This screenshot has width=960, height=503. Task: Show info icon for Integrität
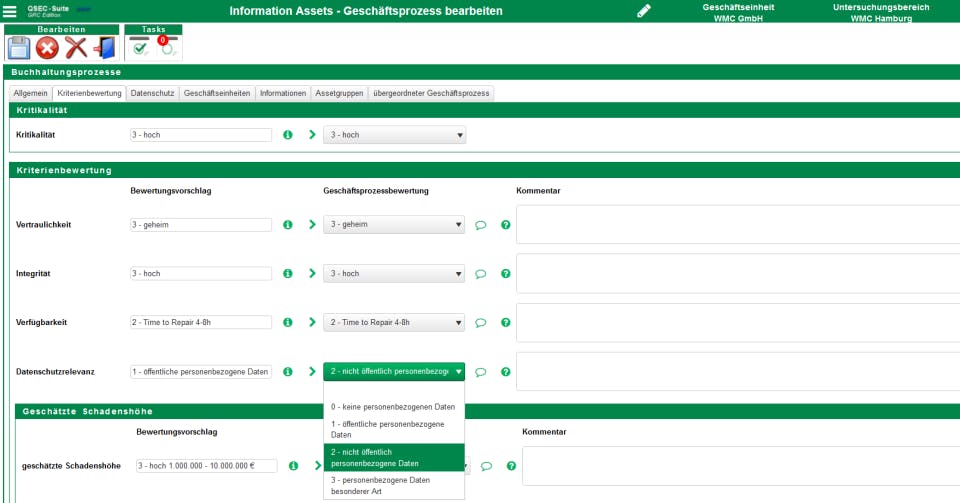coord(288,274)
